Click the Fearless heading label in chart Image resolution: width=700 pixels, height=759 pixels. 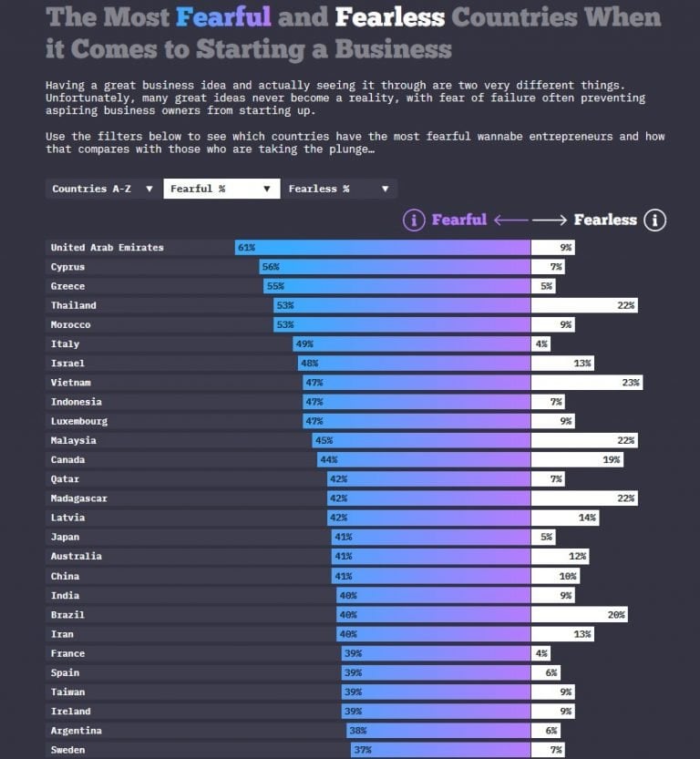pos(605,220)
